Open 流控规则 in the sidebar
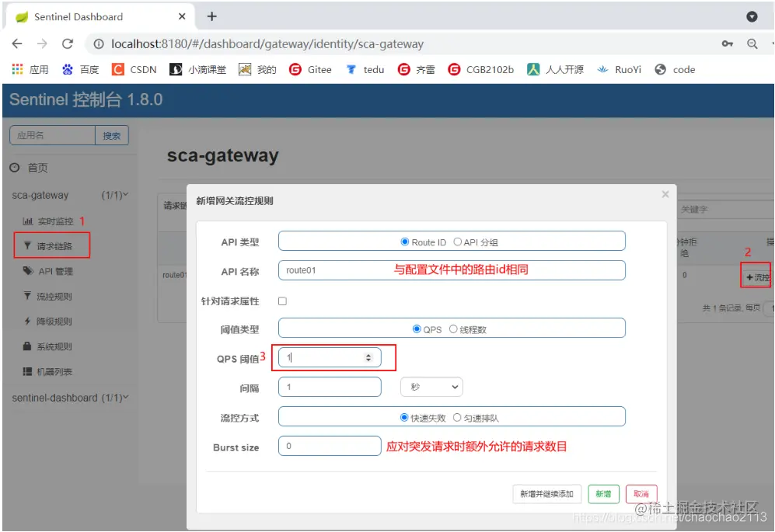This screenshot has height=532, width=775. point(48,297)
